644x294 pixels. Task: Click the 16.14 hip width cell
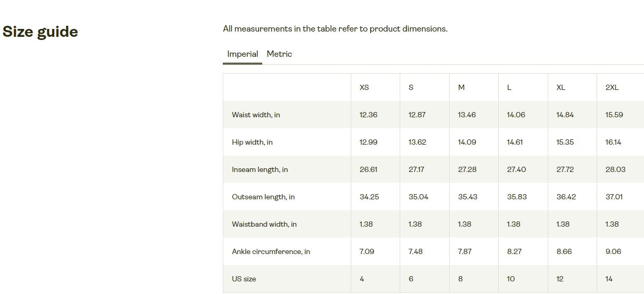[613, 142]
